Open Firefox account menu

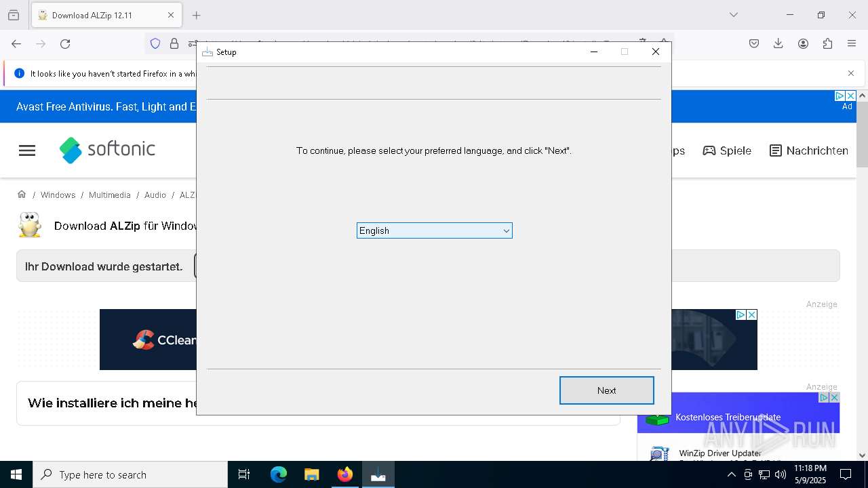coord(803,43)
